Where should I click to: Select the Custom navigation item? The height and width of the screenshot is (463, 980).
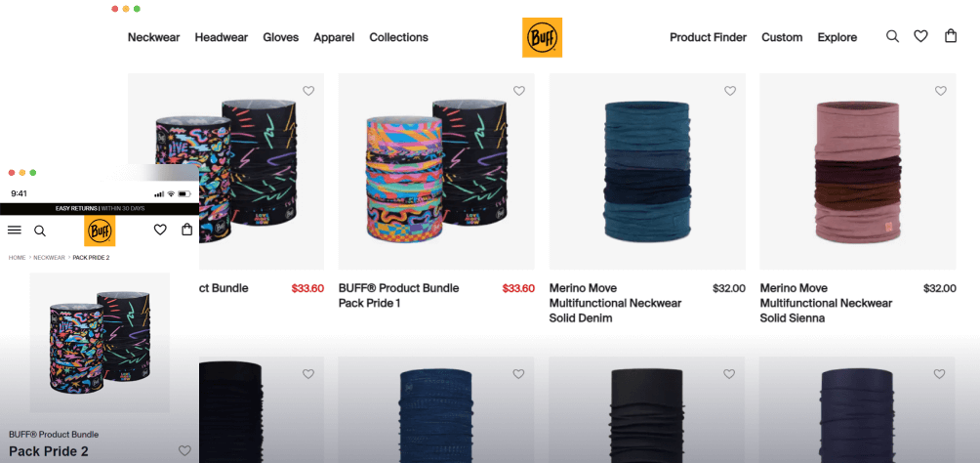pos(782,37)
